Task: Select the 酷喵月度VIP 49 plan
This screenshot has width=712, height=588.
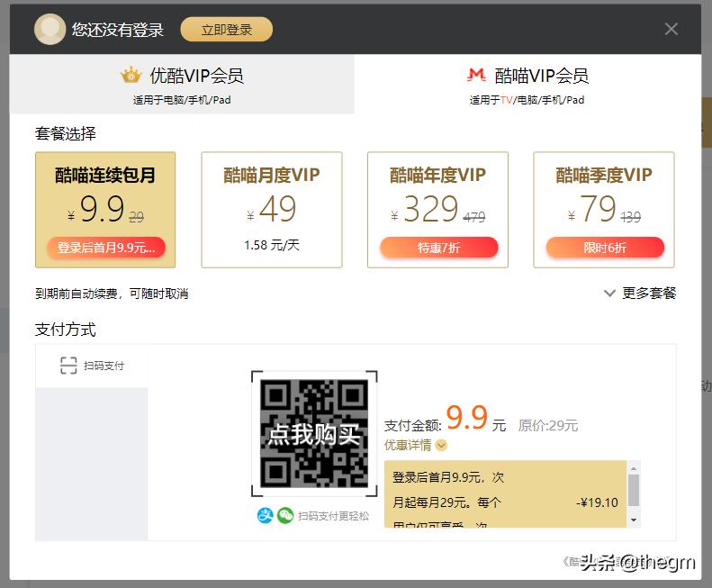Action: tap(272, 210)
